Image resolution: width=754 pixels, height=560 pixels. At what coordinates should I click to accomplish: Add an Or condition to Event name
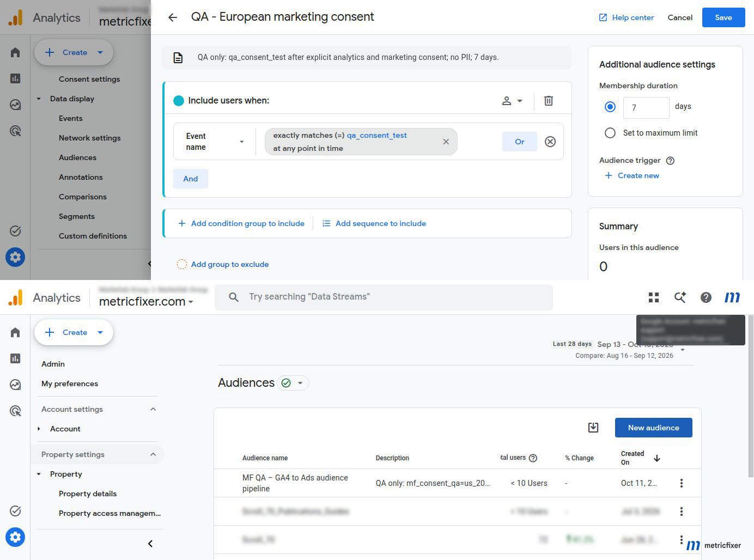520,142
